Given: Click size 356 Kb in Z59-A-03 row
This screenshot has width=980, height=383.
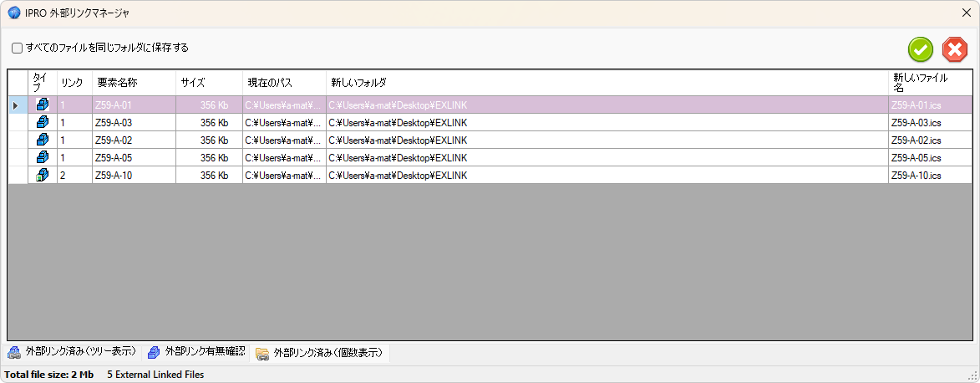Looking at the screenshot, I should pos(209,123).
